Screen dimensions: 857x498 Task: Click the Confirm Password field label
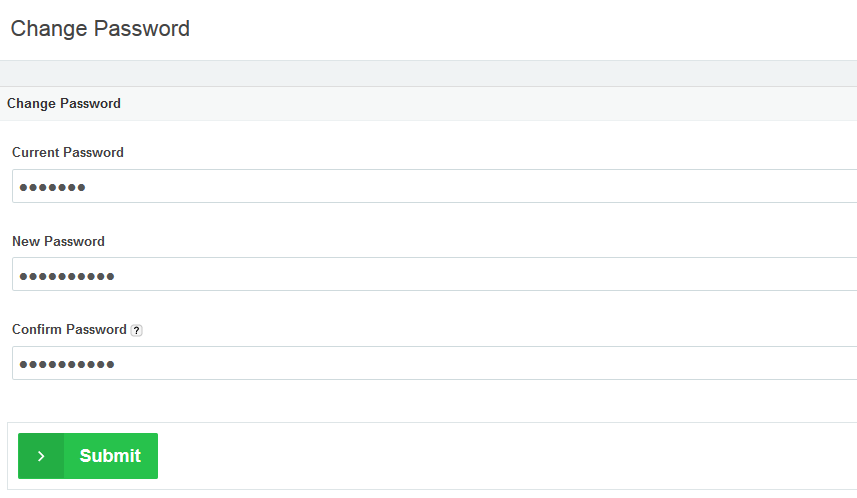click(x=69, y=329)
